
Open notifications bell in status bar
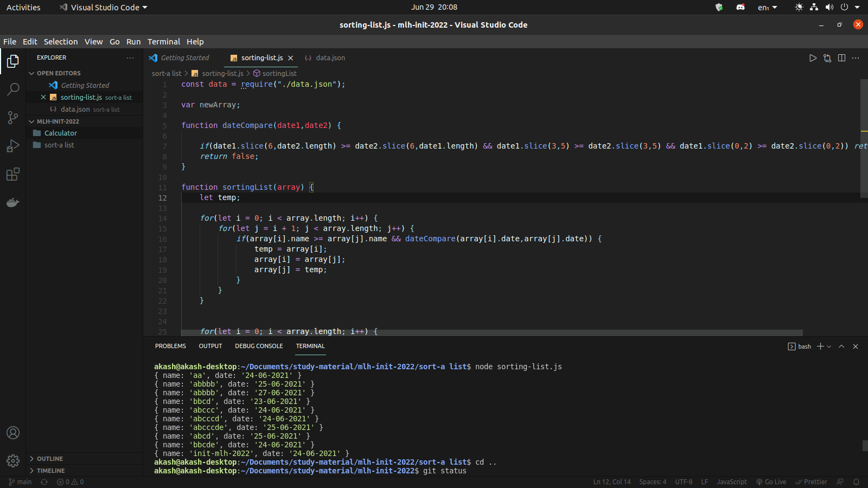tap(857, 482)
